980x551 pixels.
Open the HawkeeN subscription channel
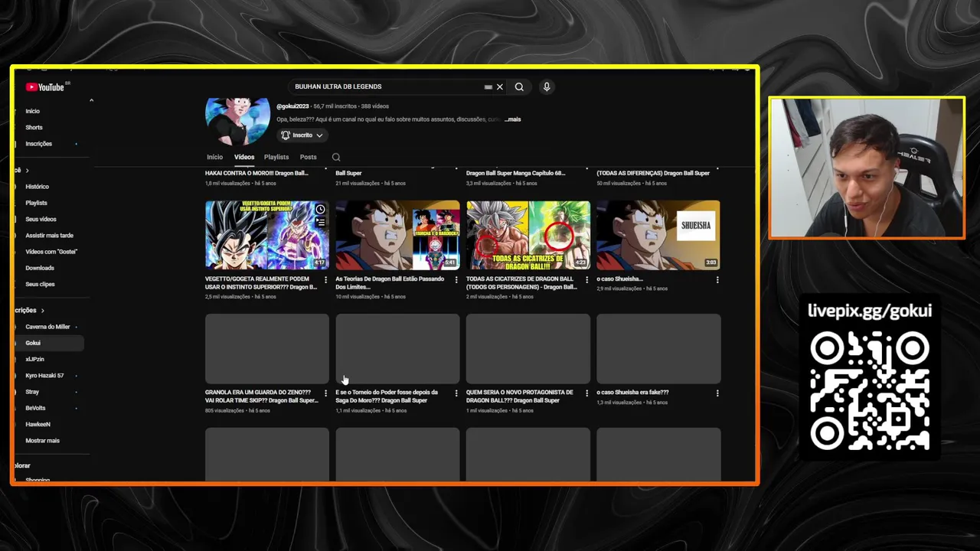pos(38,424)
